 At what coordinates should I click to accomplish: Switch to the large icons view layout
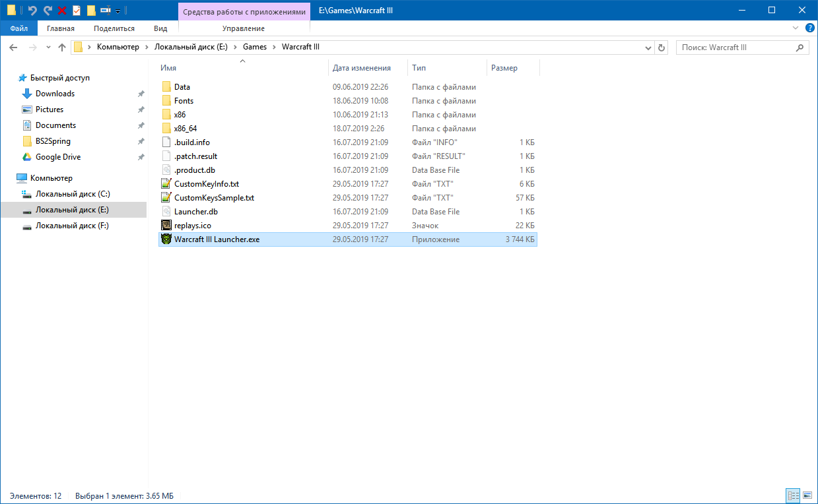coord(807,495)
